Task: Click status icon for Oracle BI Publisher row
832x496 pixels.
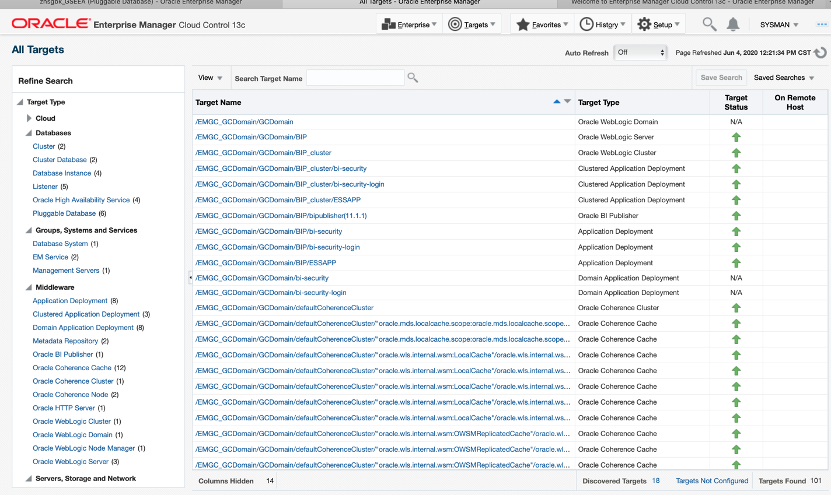Action: click(736, 216)
